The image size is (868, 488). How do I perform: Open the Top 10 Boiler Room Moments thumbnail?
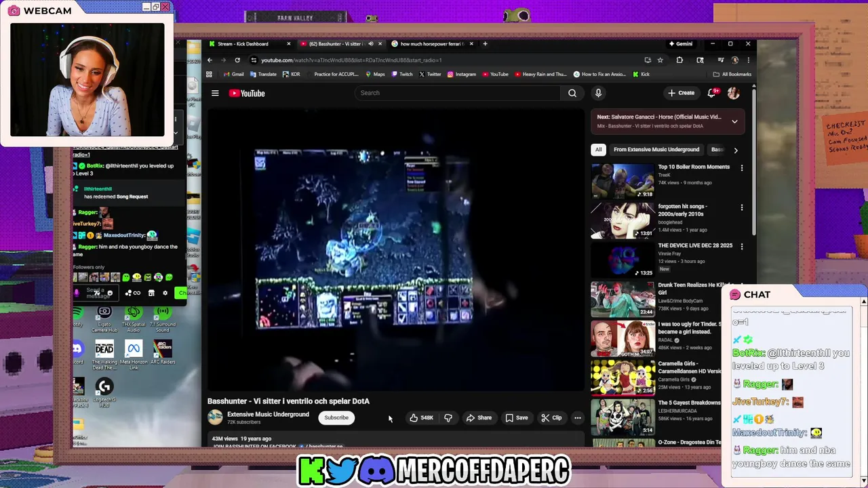[623, 180]
